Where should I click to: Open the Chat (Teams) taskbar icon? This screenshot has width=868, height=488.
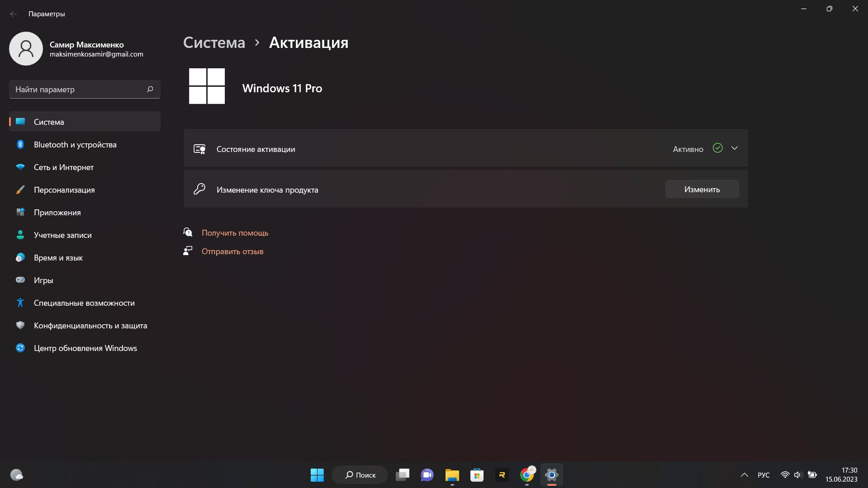(427, 475)
